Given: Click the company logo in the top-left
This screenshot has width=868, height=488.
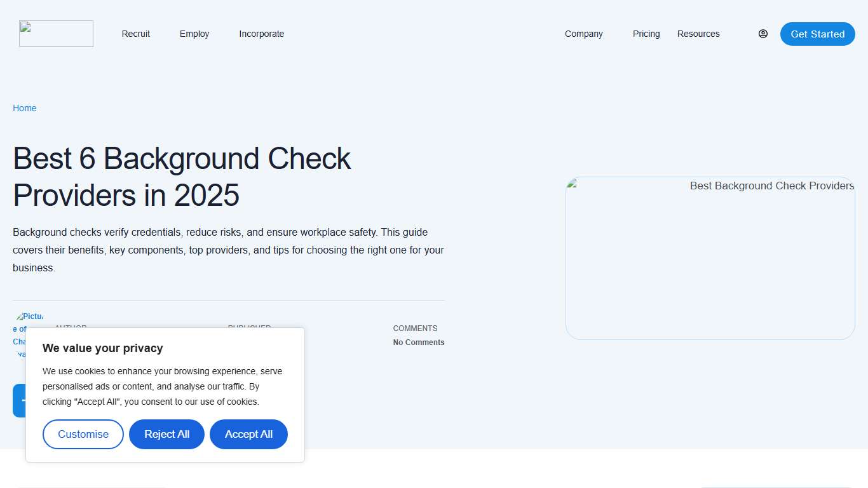Looking at the screenshot, I should point(56,33).
